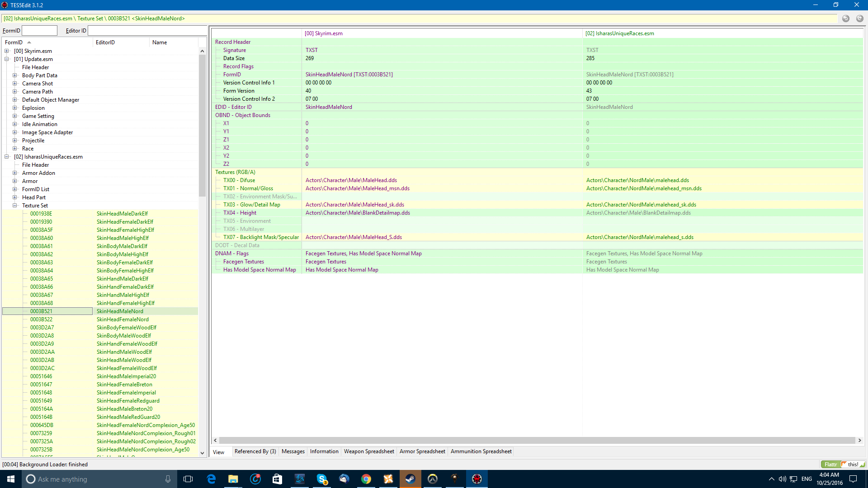Open the Weapon Spreadsheet tab
The width and height of the screenshot is (868, 488).
click(x=368, y=451)
